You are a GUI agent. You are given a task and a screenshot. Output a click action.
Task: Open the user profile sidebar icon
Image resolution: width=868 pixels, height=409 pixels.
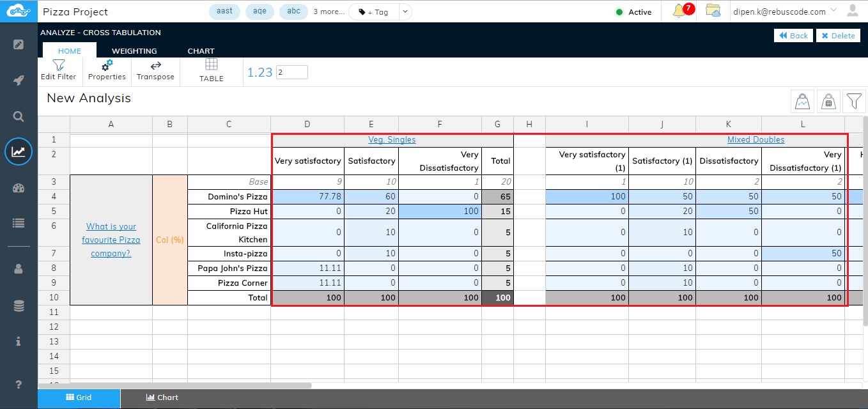click(19, 270)
